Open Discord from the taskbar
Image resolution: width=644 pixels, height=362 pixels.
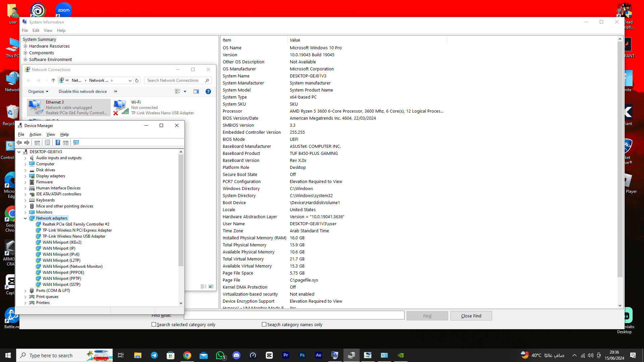tap(236, 355)
